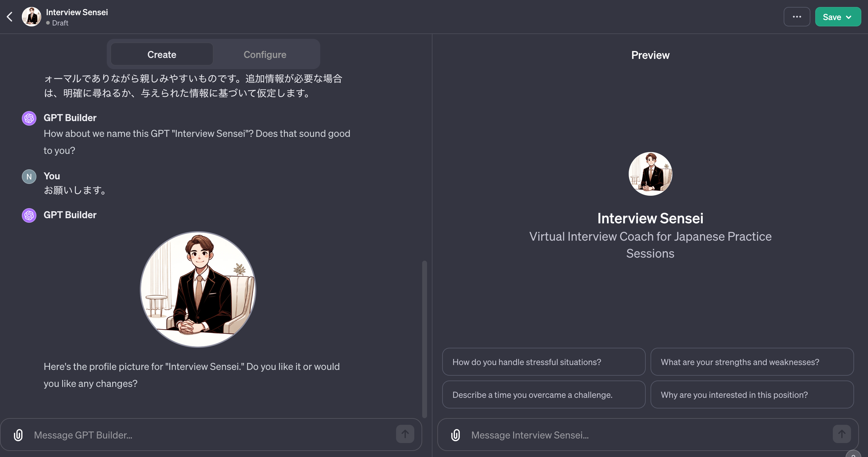Open the generated profile picture in chat
This screenshot has height=457, width=868.
pos(198,289)
